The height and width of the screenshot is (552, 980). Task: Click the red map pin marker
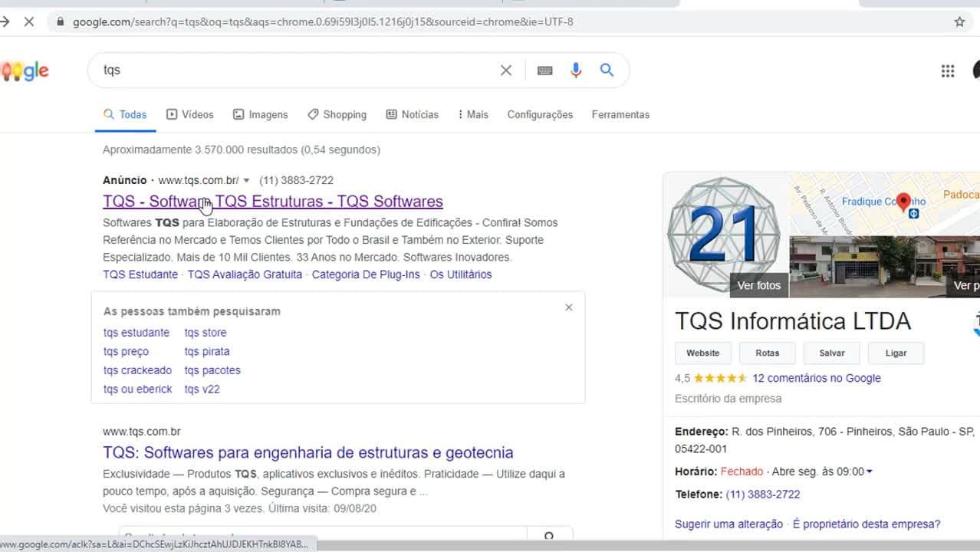tap(903, 201)
